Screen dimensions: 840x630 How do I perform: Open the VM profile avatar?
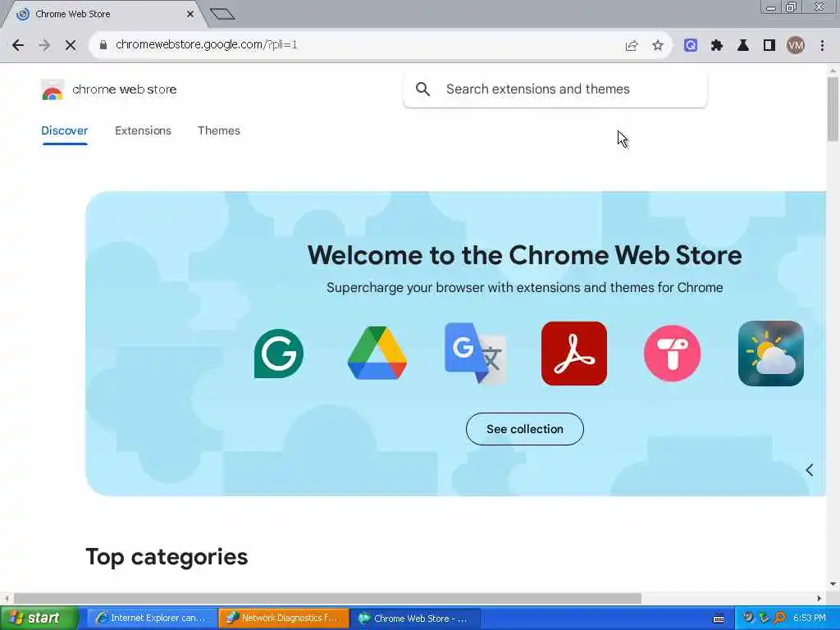(796, 46)
